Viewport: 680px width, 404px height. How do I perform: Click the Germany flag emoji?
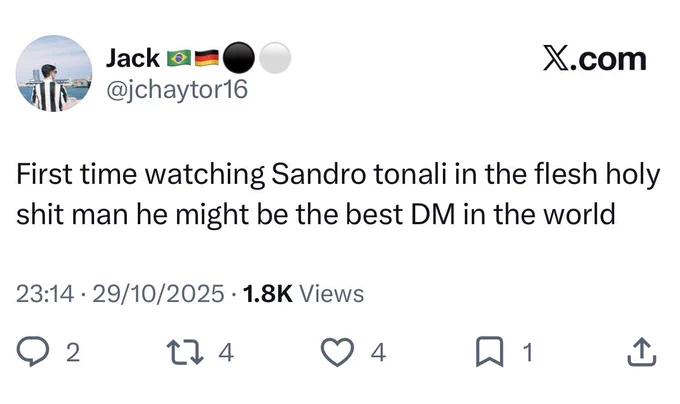[207, 58]
